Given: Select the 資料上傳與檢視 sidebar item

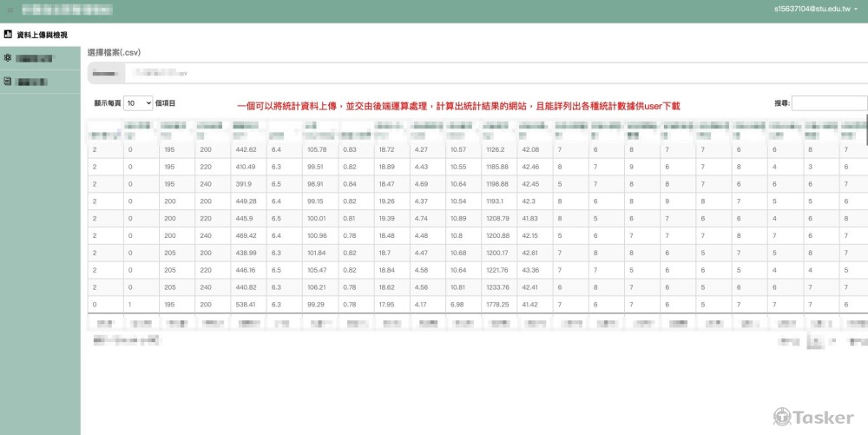Looking at the screenshot, I should coord(40,35).
